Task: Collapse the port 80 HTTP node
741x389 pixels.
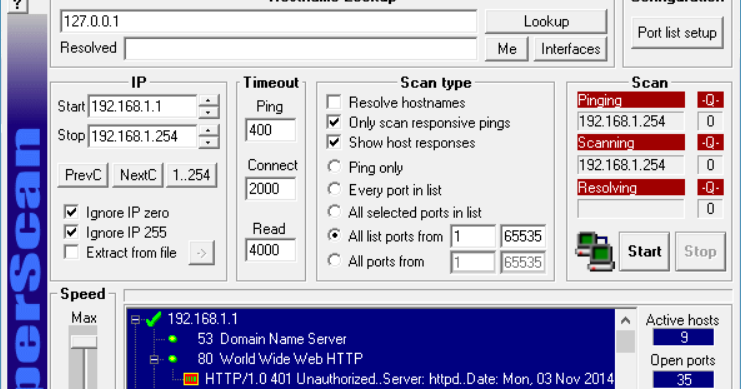Action: click(x=154, y=360)
